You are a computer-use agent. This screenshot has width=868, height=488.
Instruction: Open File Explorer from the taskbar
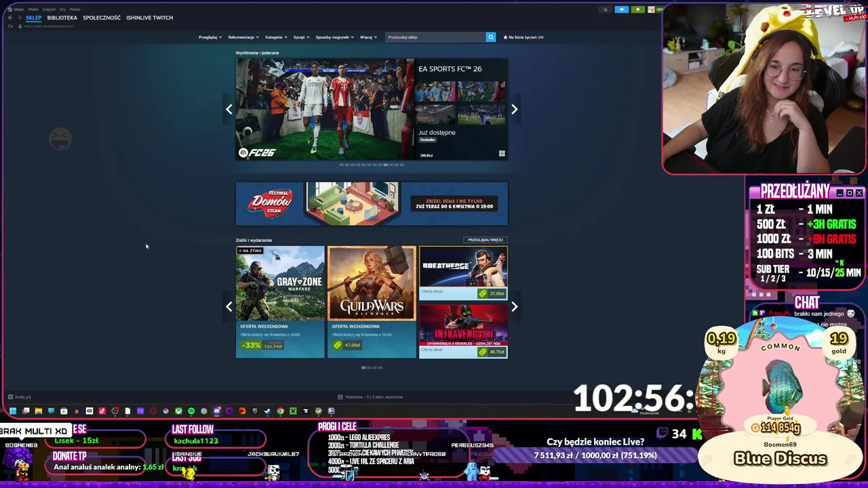[39, 411]
